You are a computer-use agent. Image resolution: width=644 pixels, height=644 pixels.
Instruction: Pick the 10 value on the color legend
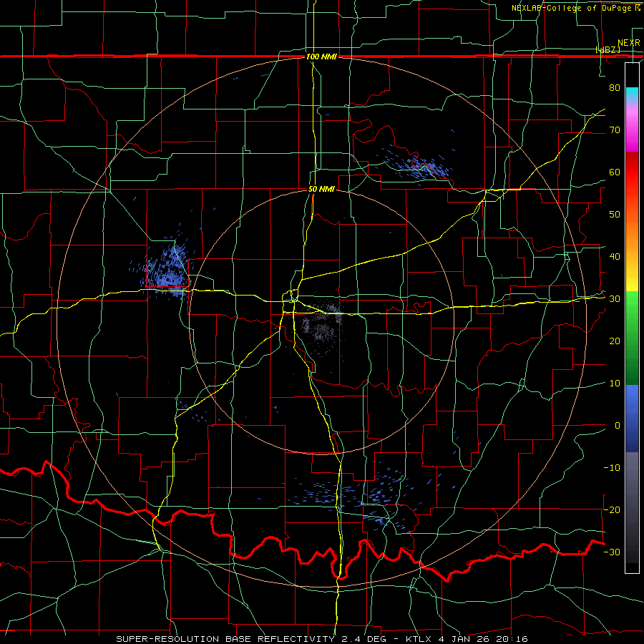[x=615, y=384]
